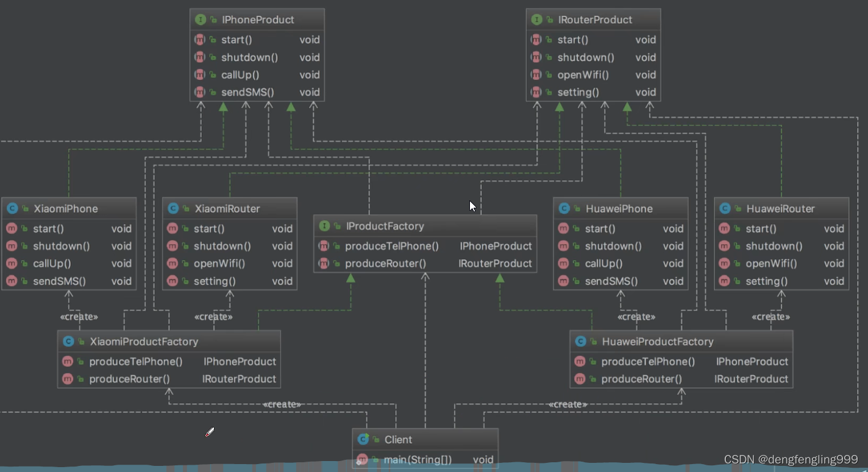The width and height of the screenshot is (868, 472).
Task: Click shutdown() method name in XiaomiPhone
Action: click(x=61, y=246)
